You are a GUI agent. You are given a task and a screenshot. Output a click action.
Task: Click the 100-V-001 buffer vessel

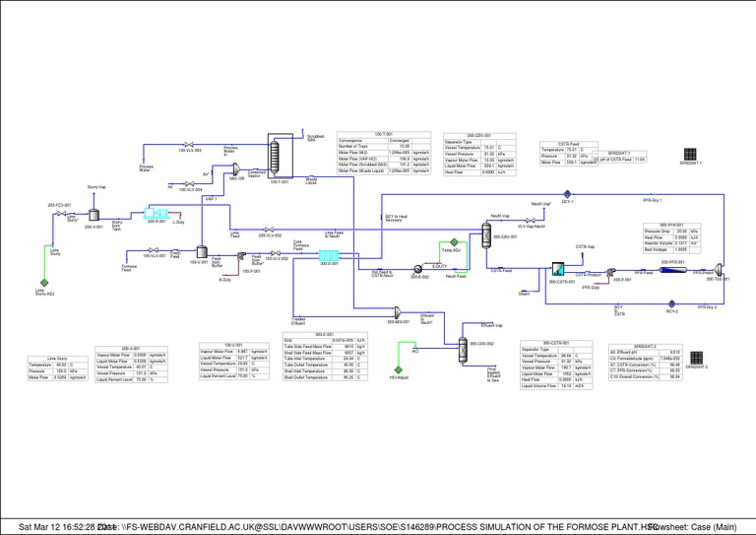click(201, 252)
